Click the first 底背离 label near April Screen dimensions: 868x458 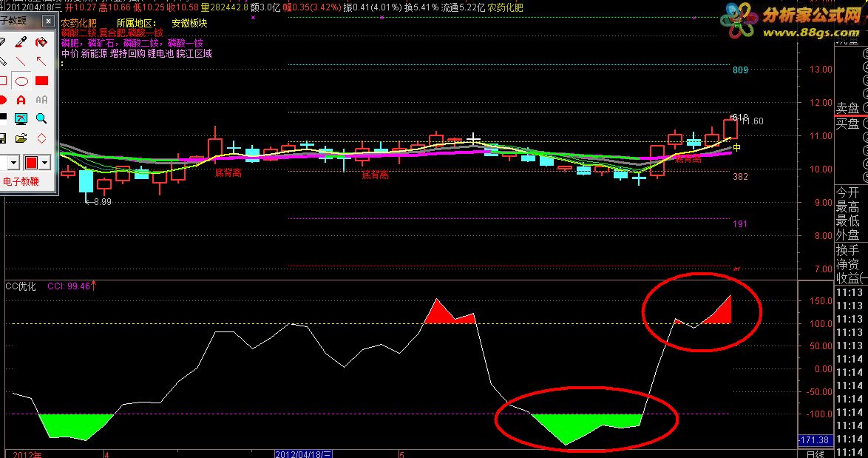click(228, 173)
